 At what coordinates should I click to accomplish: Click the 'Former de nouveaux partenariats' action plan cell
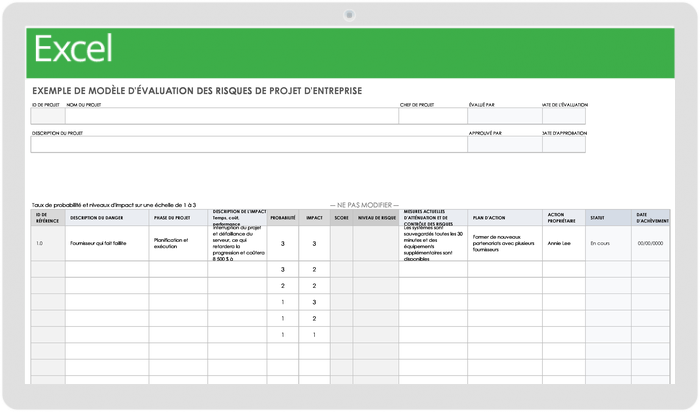point(505,243)
